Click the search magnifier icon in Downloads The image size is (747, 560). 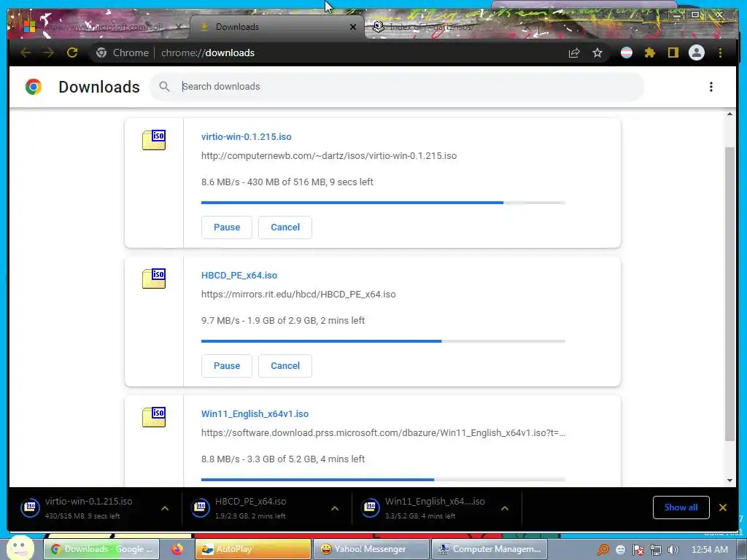[x=164, y=87]
